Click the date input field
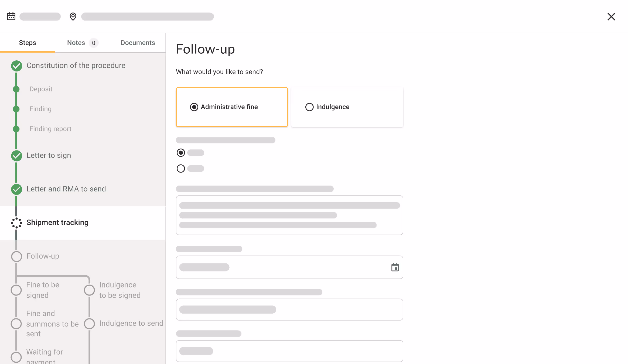The height and width of the screenshot is (364, 628). coord(281,267)
